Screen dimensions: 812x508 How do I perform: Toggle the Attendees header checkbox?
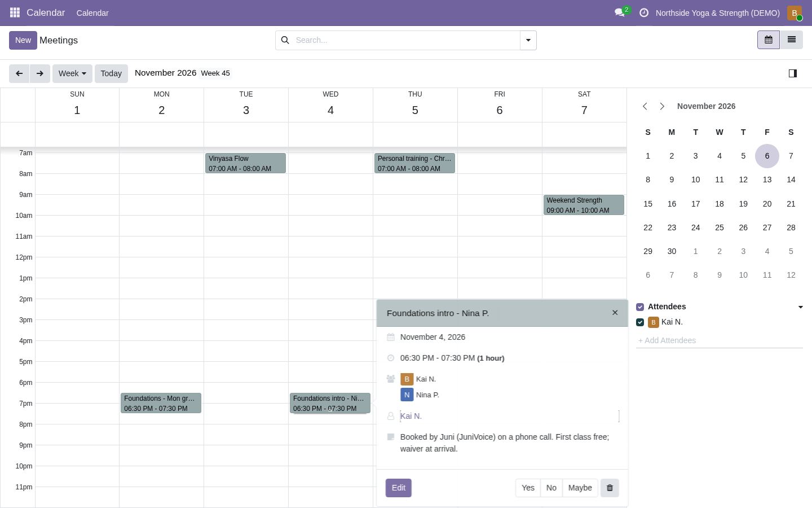[x=640, y=307]
